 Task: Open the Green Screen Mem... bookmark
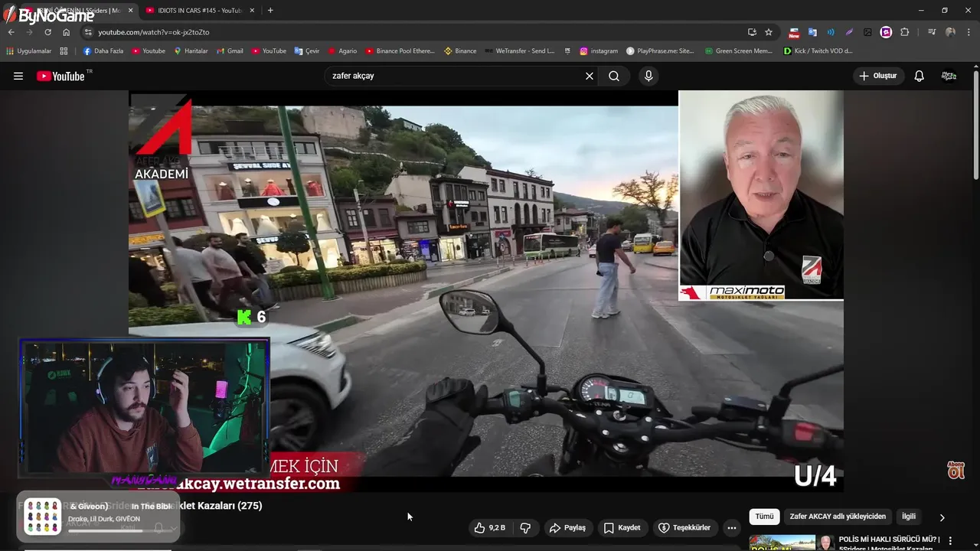(738, 51)
